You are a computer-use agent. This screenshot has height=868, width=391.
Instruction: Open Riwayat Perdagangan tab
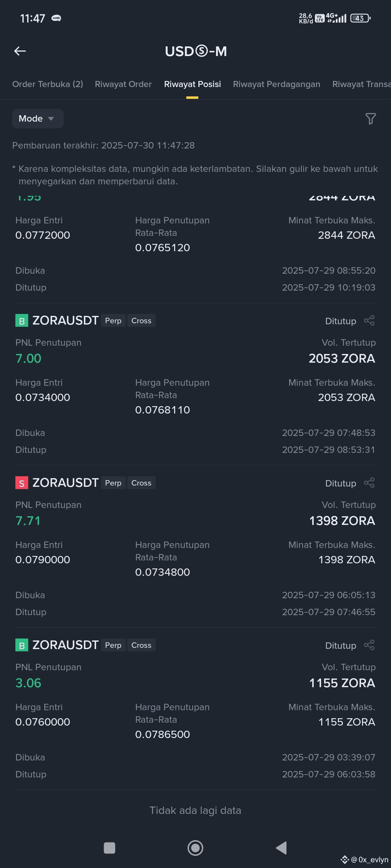276,84
